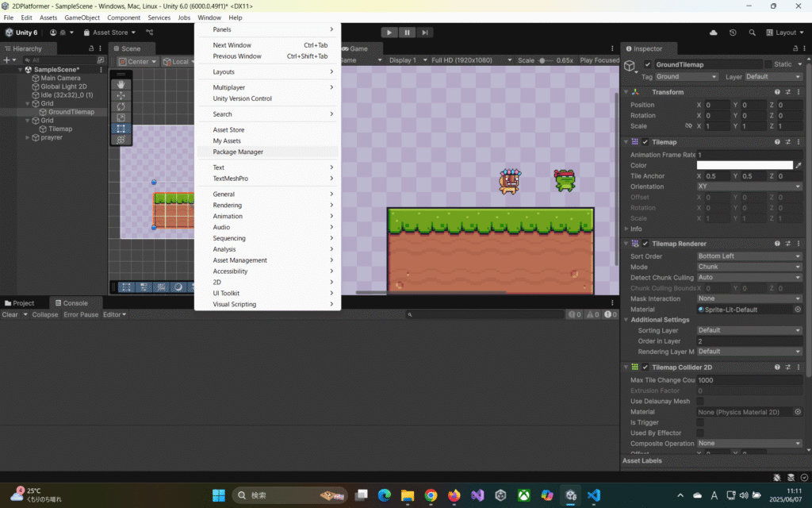Image resolution: width=812 pixels, height=508 pixels.
Task: Enable the Is Trigger checkbox
Action: click(x=700, y=422)
